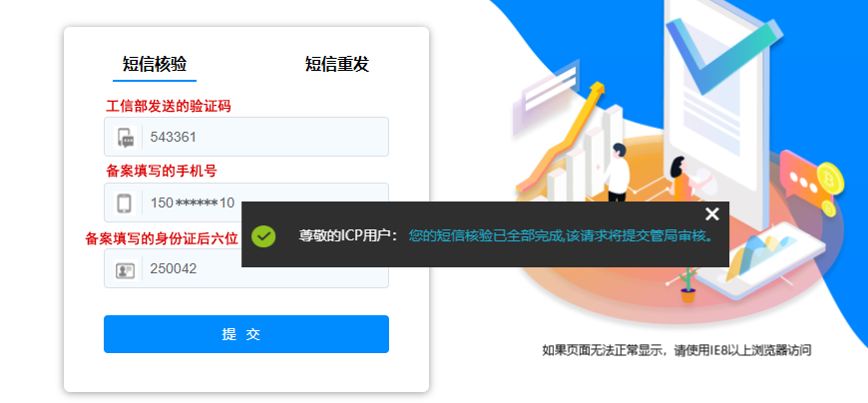Click the 工信部发送的验证码 label

point(169,107)
